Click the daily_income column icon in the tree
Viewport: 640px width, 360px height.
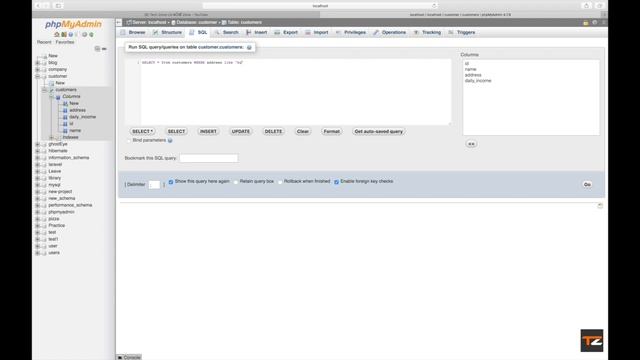pyautogui.click(x=65, y=117)
